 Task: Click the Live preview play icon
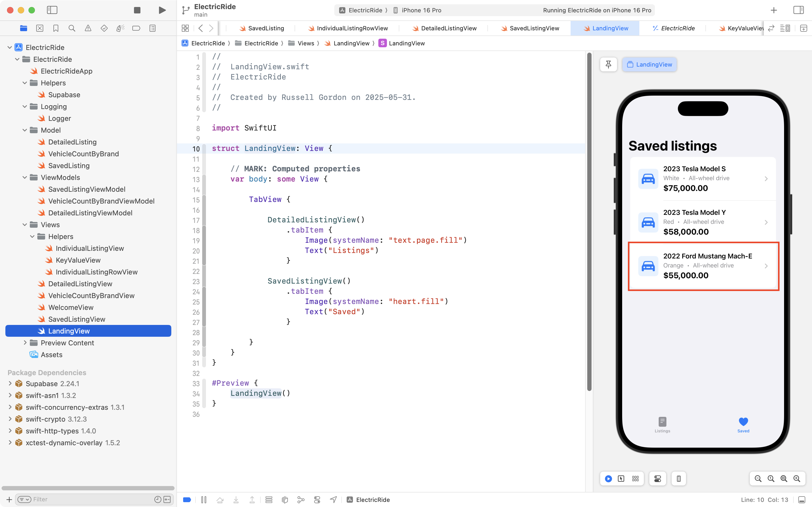pos(608,479)
